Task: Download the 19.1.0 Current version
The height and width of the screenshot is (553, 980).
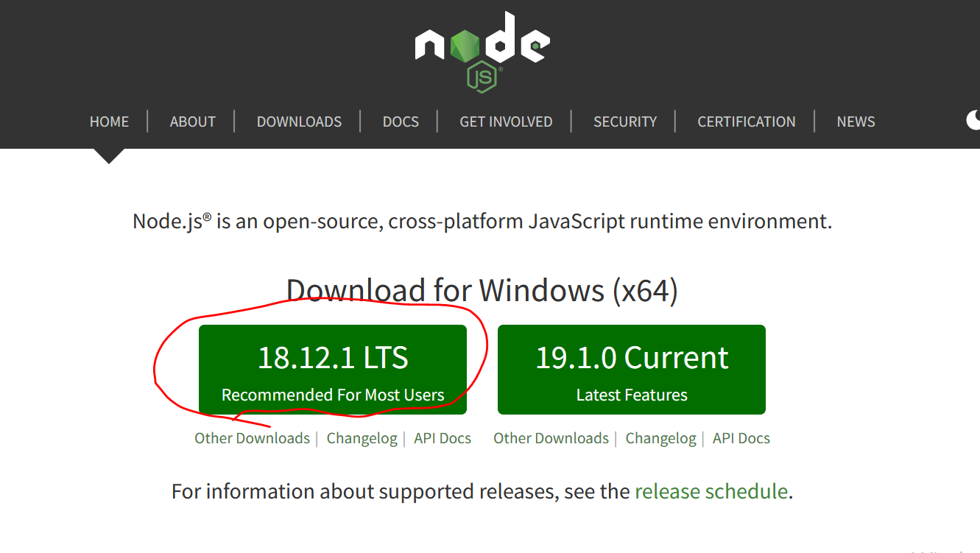Action: pos(632,370)
